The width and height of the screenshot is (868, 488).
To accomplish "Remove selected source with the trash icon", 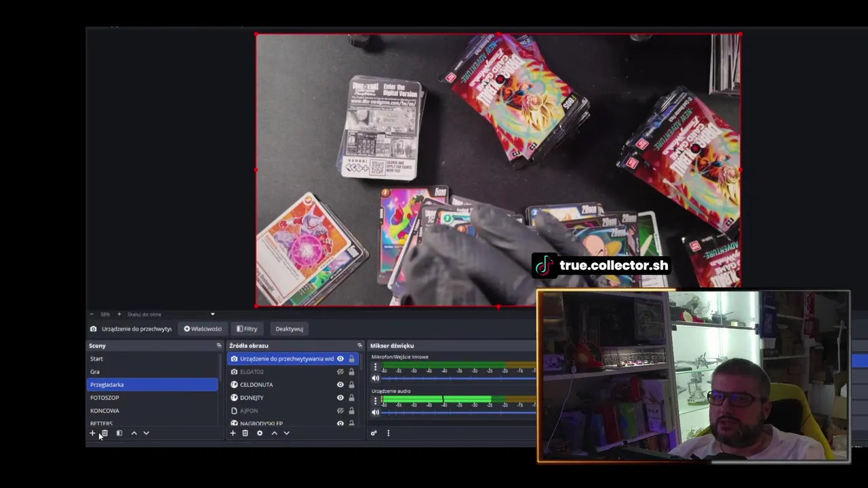I will click(x=245, y=433).
